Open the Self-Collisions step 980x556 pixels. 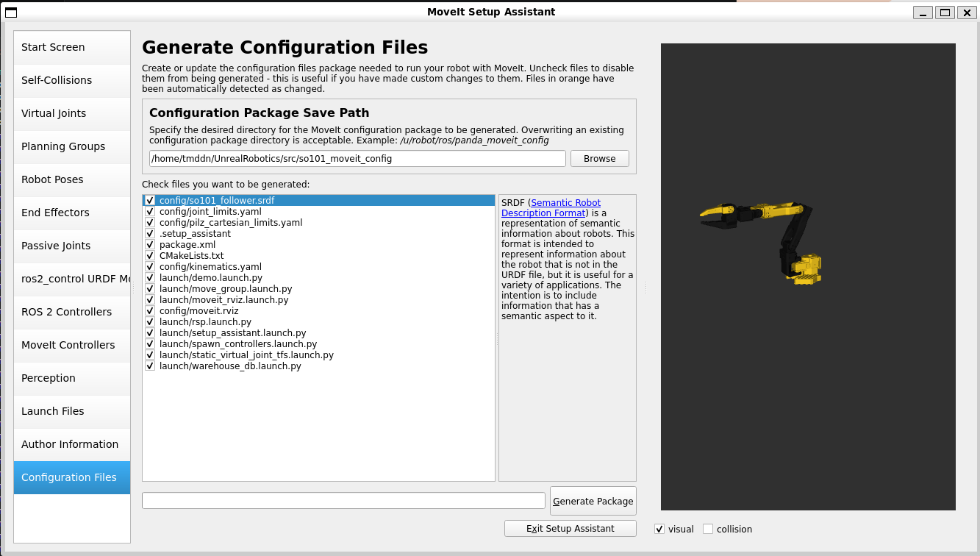[x=72, y=80]
